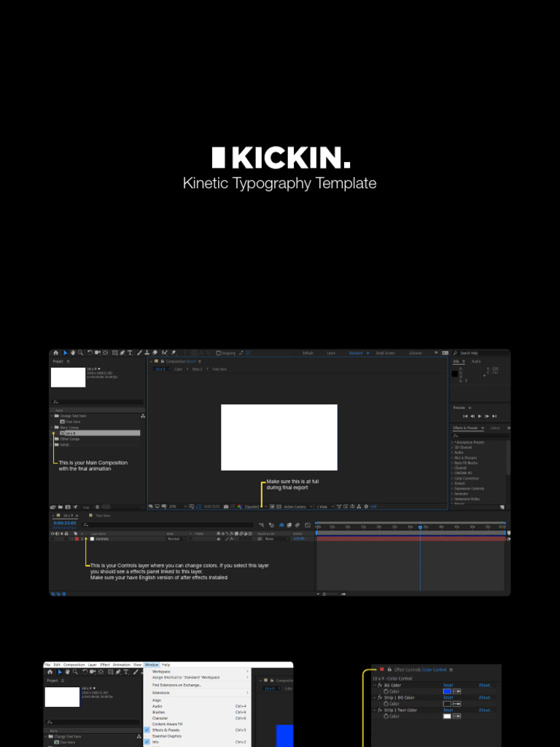The image size is (560, 747).
Task: Open the Audio tab beside Info
Action: (x=476, y=362)
